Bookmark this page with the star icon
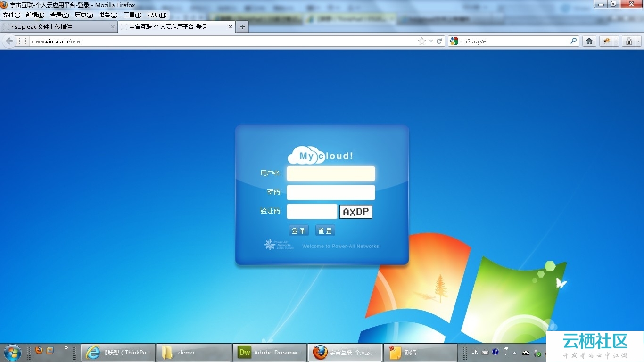The height and width of the screenshot is (362, 644). coord(421,41)
